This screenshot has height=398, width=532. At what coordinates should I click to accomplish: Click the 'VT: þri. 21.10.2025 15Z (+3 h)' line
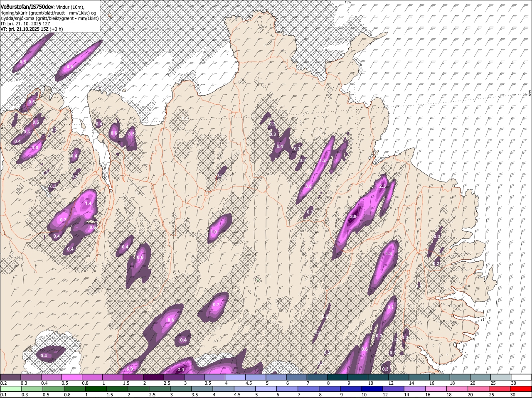pos(32,29)
